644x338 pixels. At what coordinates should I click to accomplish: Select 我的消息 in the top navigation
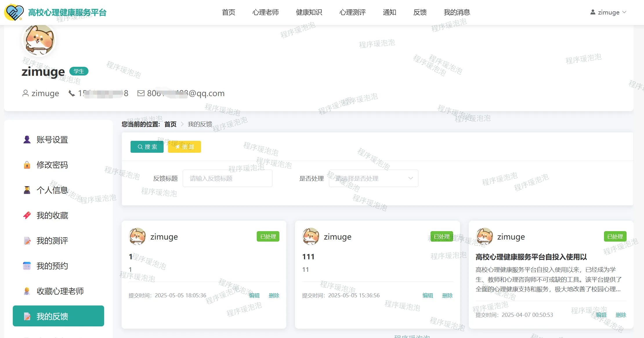tap(457, 12)
